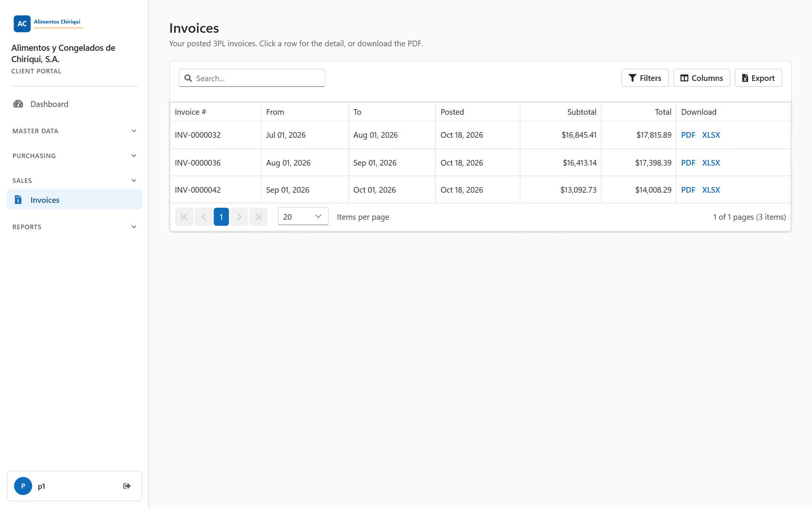
Task: Go to previous page arrow
Action: click(203, 217)
